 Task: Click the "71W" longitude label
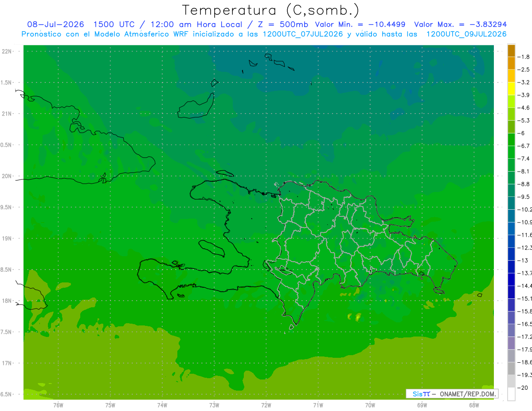point(318,405)
